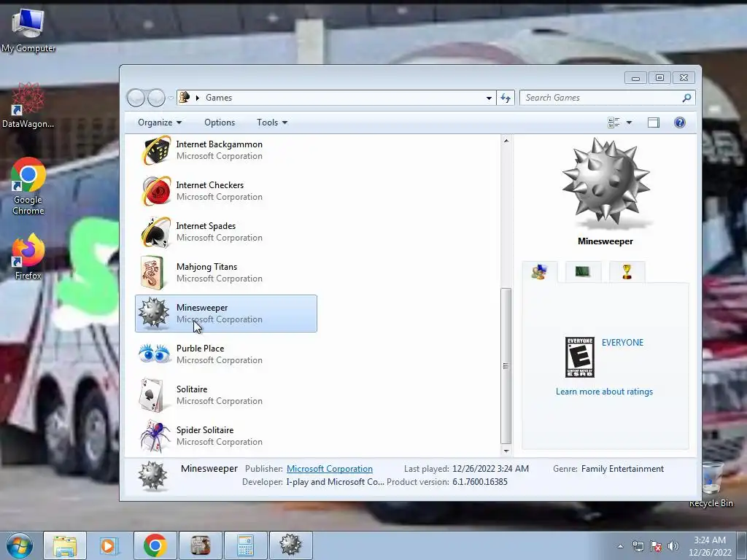The height and width of the screenshot is (560, 747).
Task: Toggle the preview pane button
Action: tap(653, 122)
